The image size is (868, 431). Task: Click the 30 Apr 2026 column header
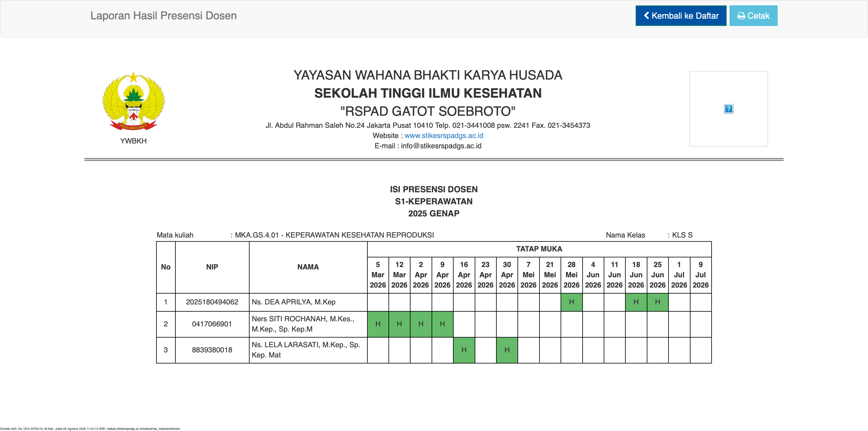(x=507, y=275)
